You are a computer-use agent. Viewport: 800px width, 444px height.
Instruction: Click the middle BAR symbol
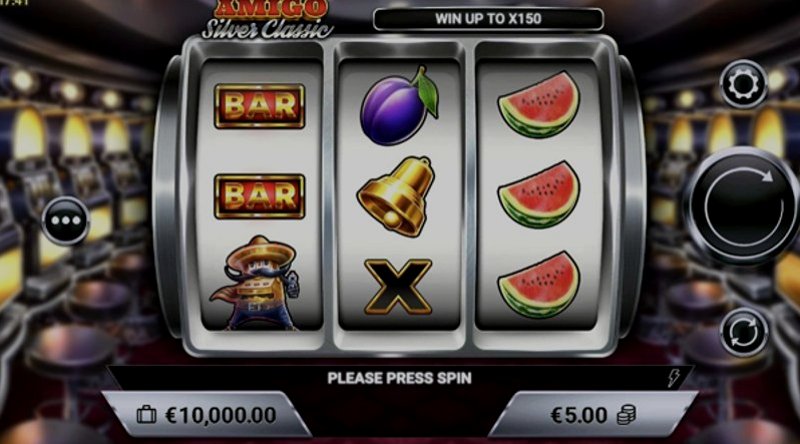click(260, 196)
